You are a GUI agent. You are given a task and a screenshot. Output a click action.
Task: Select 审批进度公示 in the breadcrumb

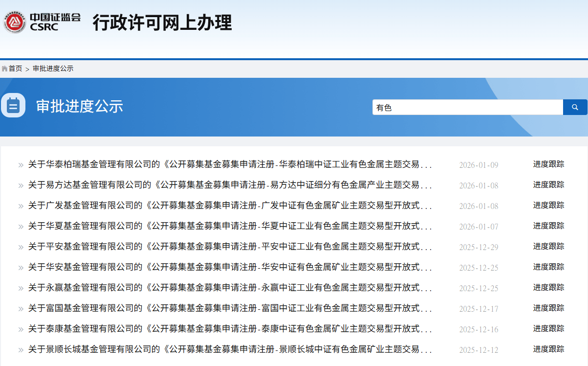point(53,69)
